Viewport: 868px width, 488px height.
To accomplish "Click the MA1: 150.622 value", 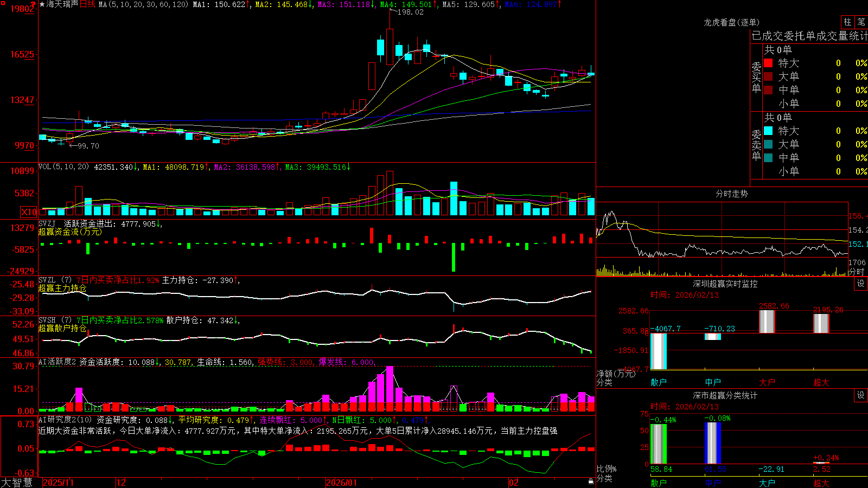I will tap(219, 4).
